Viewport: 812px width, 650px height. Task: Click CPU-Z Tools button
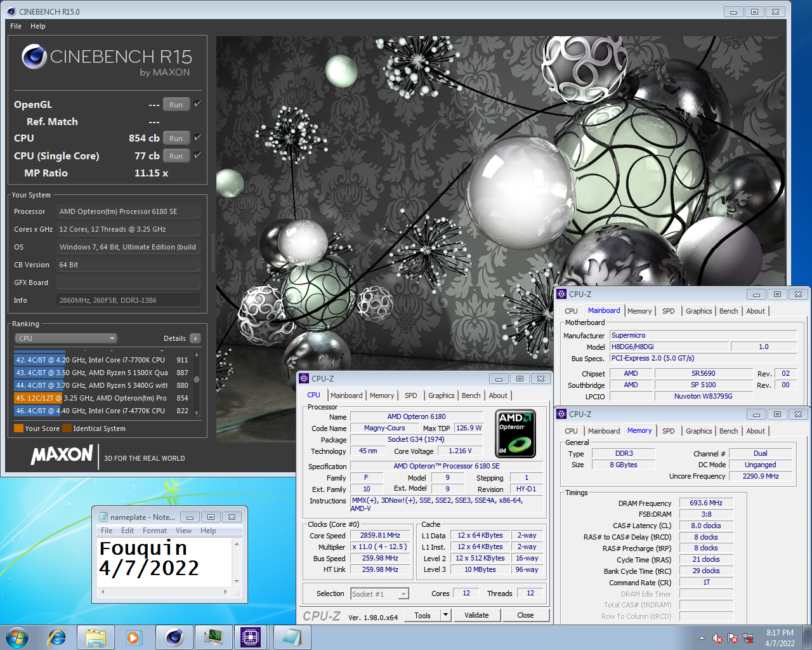coord(422,615)
